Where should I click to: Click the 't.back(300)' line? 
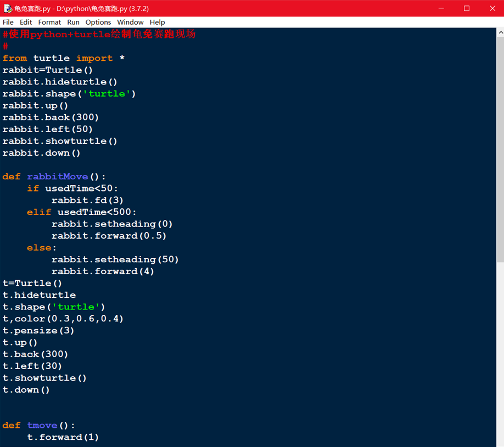click(x=35, y=354)
